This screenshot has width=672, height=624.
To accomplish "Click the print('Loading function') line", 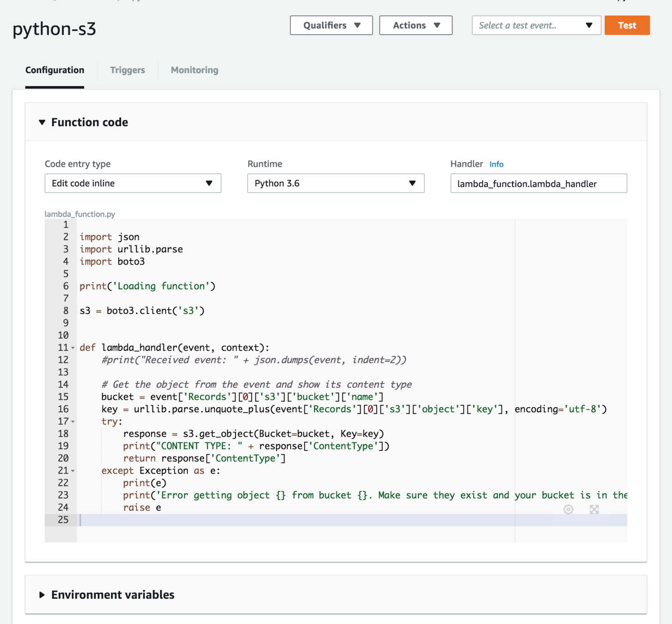I will (x=147, y=286).
